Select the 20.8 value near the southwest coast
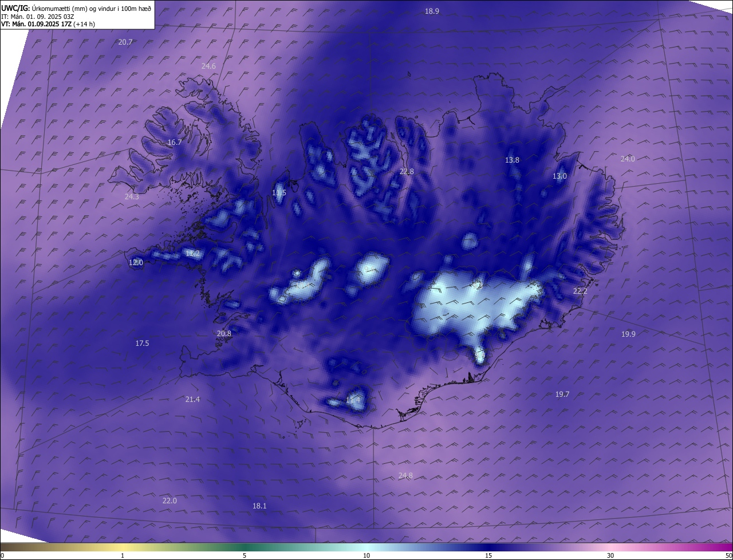Image resolution: width=733 pixels, height=560 pixels. 224,334
